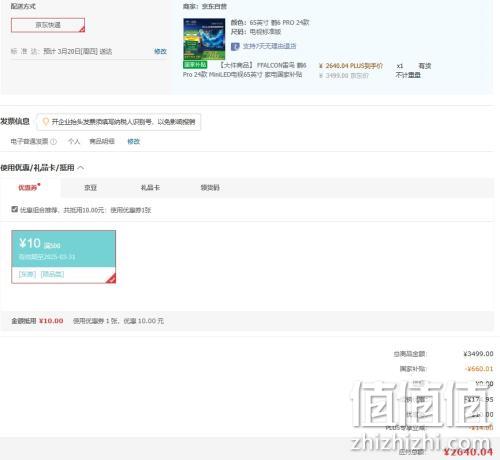Open the 支持7天无理由退货 link
Viewport: 500px width, 460px height.
269,46
